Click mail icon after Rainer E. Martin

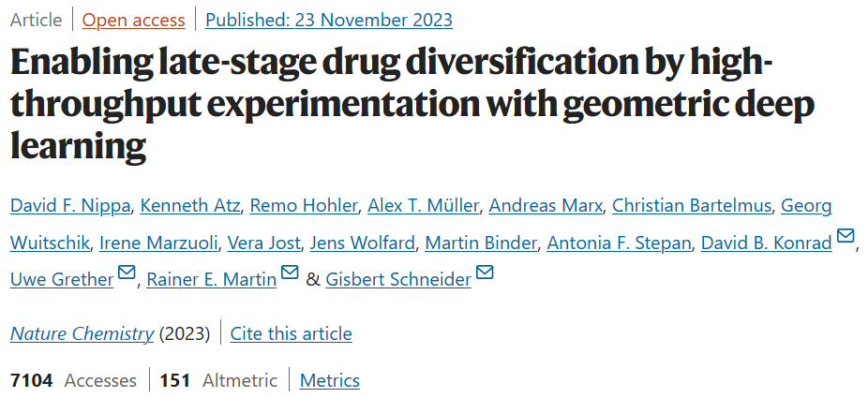[x=290, y=274]
